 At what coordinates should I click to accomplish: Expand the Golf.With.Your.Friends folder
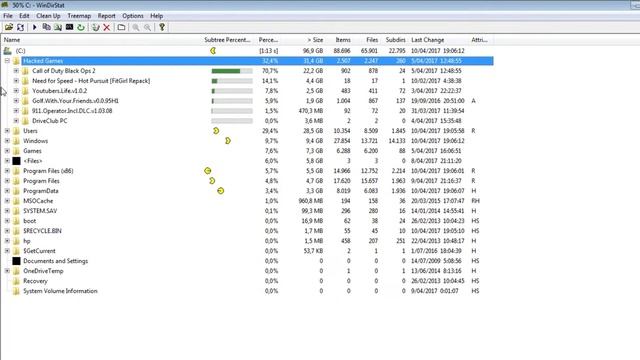(x=16, y=100)
